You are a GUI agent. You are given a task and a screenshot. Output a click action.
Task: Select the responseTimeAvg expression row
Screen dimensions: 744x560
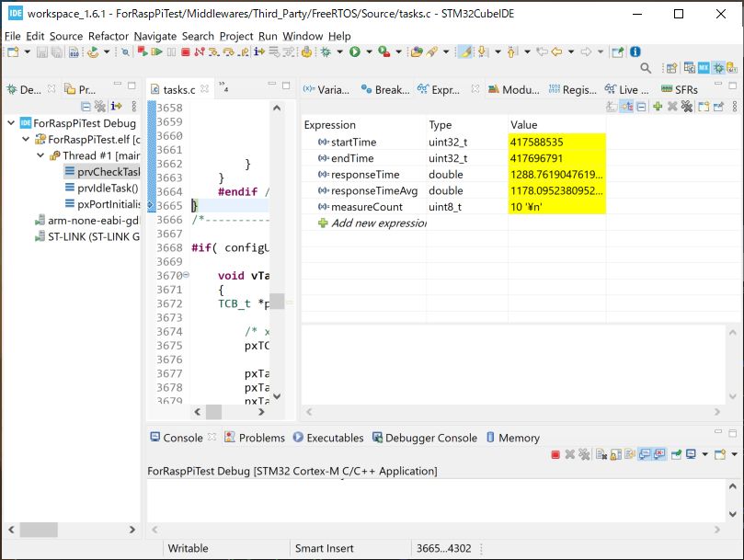click(453, 190)
